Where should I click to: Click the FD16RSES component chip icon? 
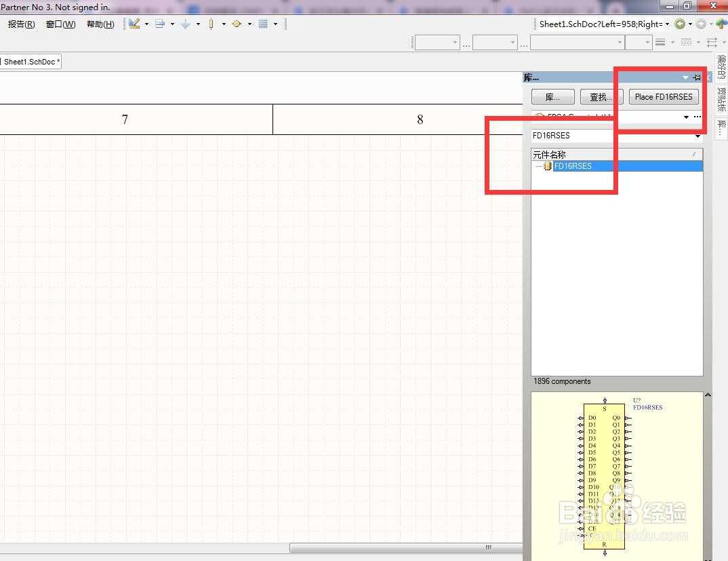click(x=548, y=166)
